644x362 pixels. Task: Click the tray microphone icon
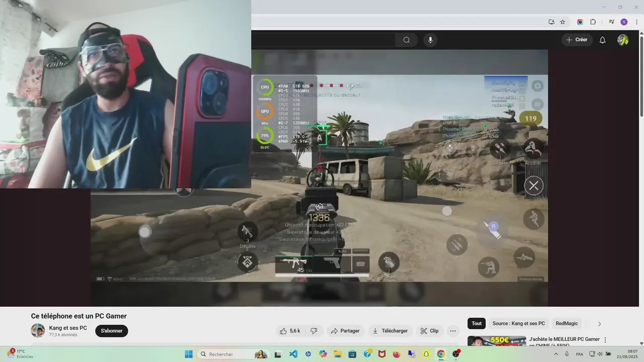click(x=567, y=354)
